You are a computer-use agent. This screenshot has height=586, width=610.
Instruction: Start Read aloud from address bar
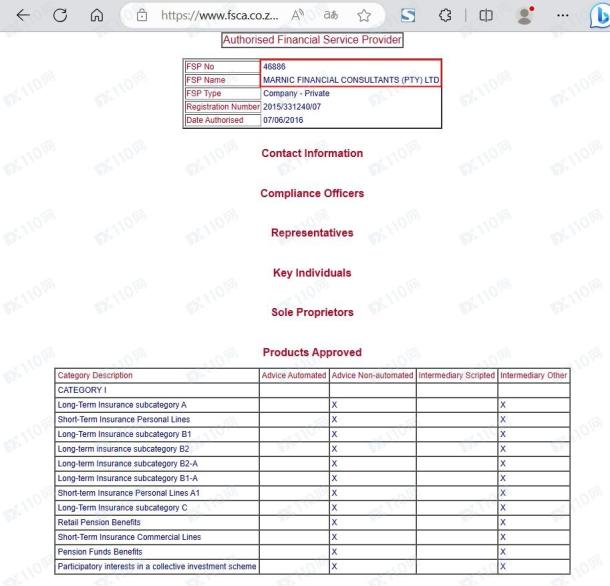(297, 15)
